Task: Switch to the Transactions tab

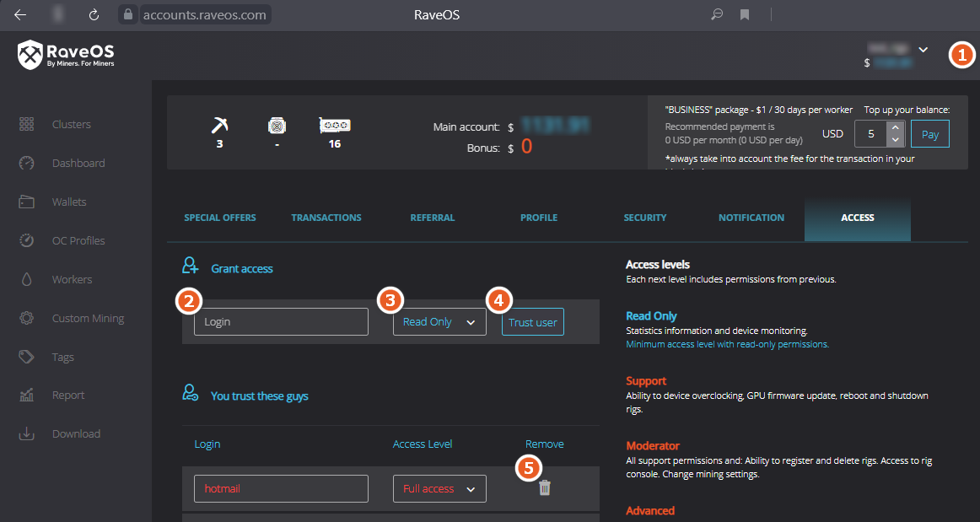Action: (x=326, y=218)
